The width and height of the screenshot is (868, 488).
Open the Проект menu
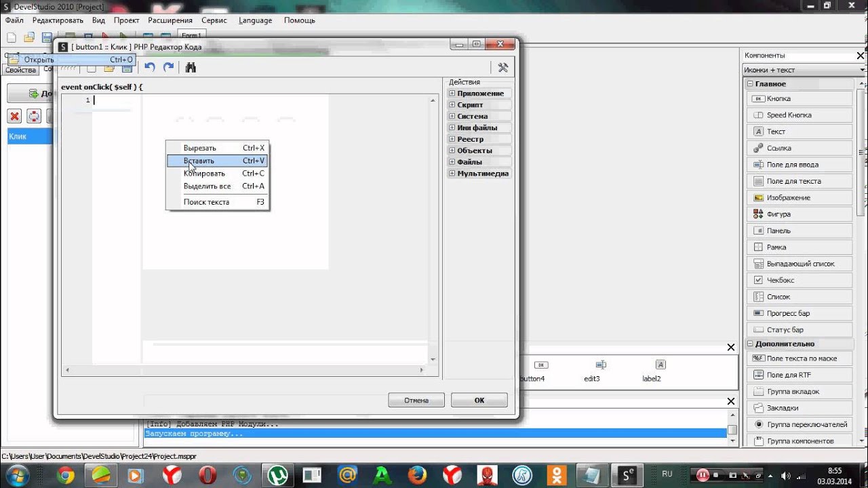pos(127,20)
